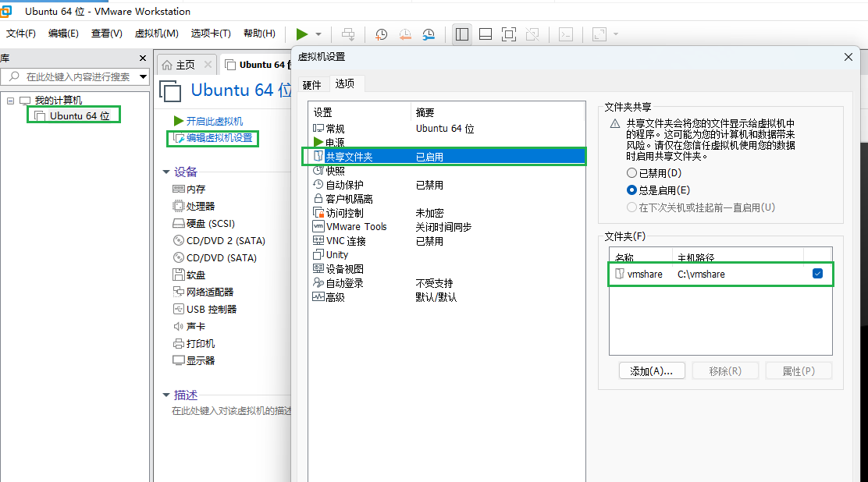Open the stretch display dropdown arrow
The width and height of the screenshot is (868, 482).
616,34
